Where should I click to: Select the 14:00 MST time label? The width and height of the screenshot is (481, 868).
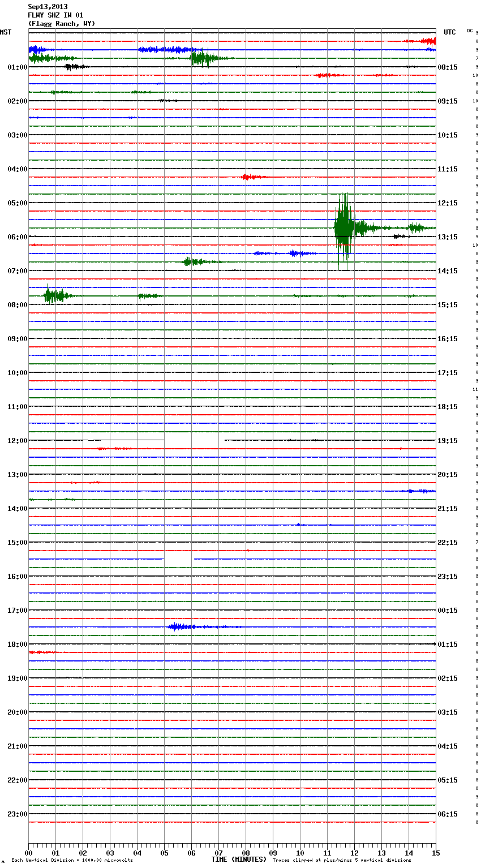[x=18, y=509]
